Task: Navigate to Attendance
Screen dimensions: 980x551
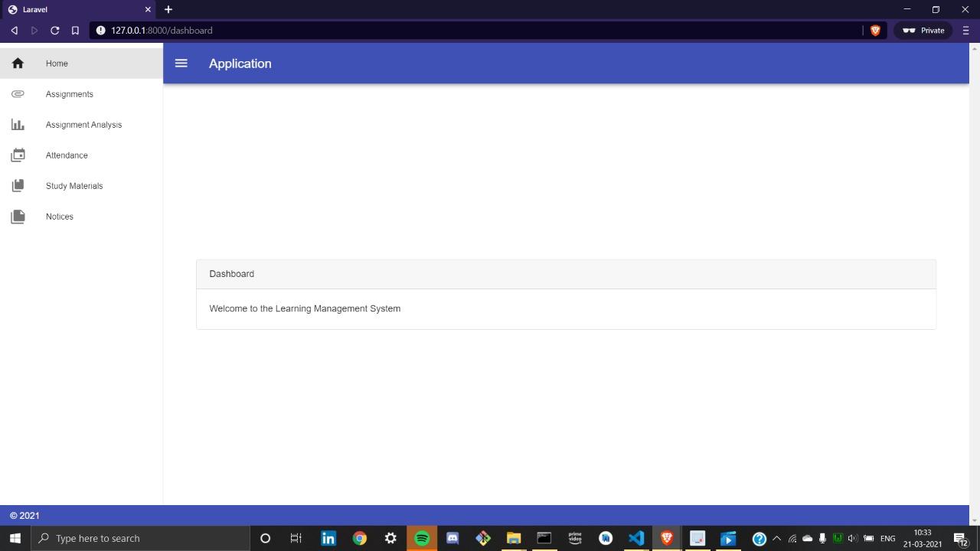Action: coord(81,155)
